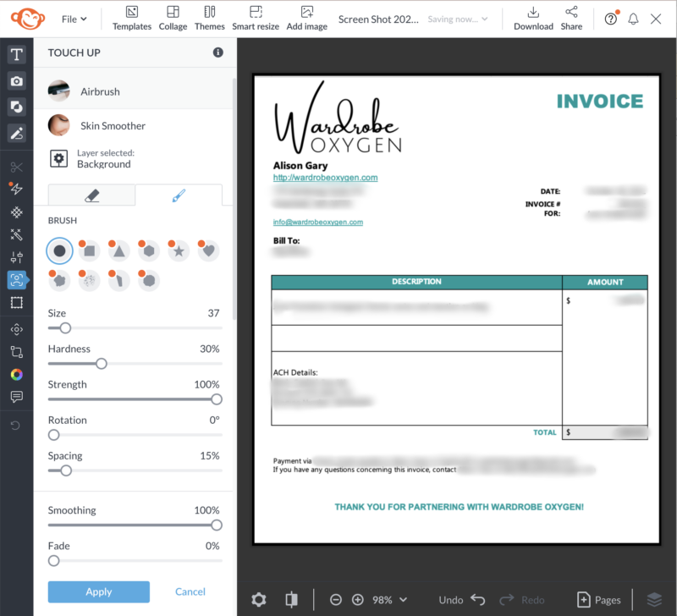This screenshot has height=616, width=677.
Task: Select the round circle brush
Action: pos(59,250)
